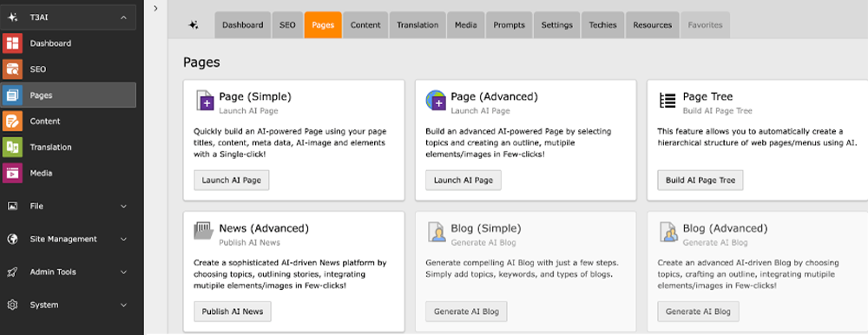Click the System gear icon

(12, 305)
